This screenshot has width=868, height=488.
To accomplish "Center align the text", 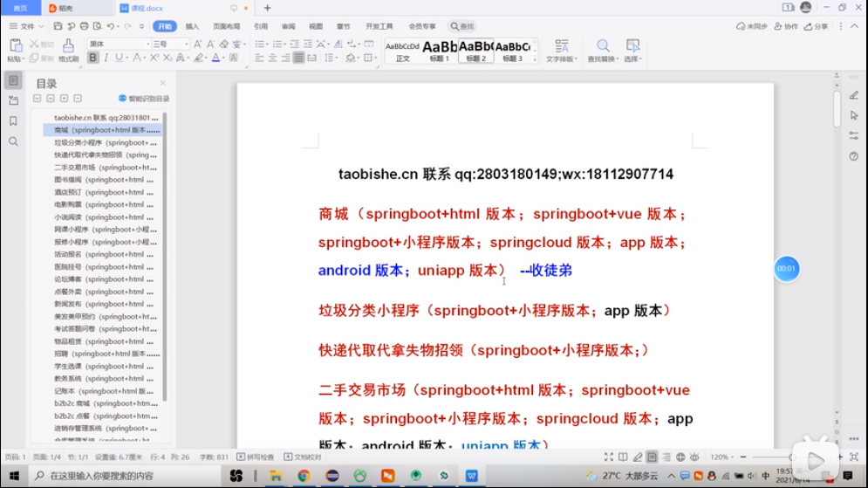I will (272, 58).
